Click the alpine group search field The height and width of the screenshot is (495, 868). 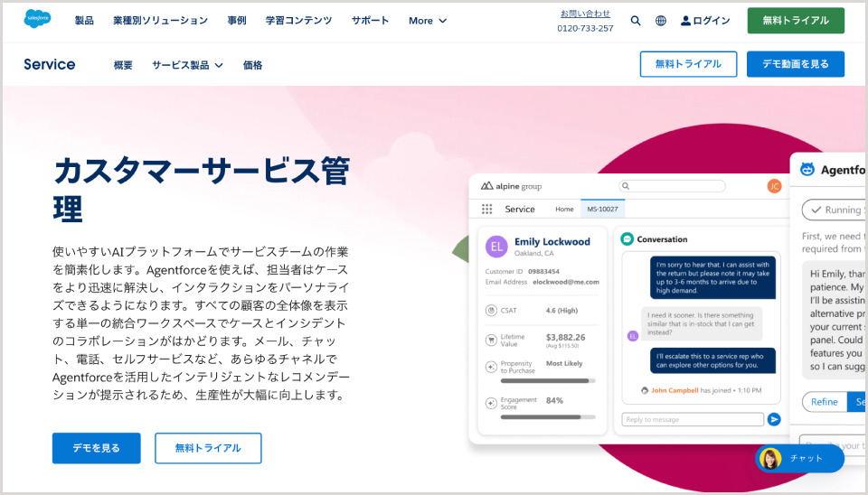click(x=672, y=186)
